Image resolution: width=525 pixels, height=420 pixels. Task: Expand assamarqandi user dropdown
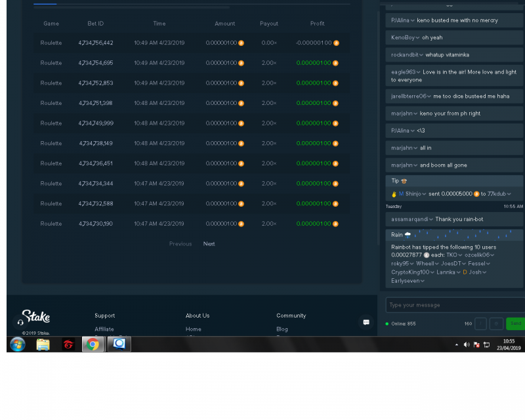pyautogui.click(x=431, y=220)
